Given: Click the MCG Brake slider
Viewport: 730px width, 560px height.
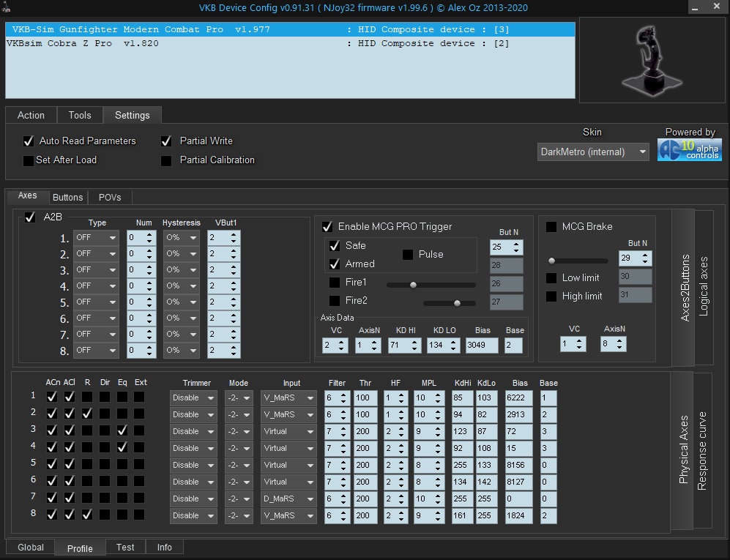Looking at the screenshot, I should click(578, 261).
